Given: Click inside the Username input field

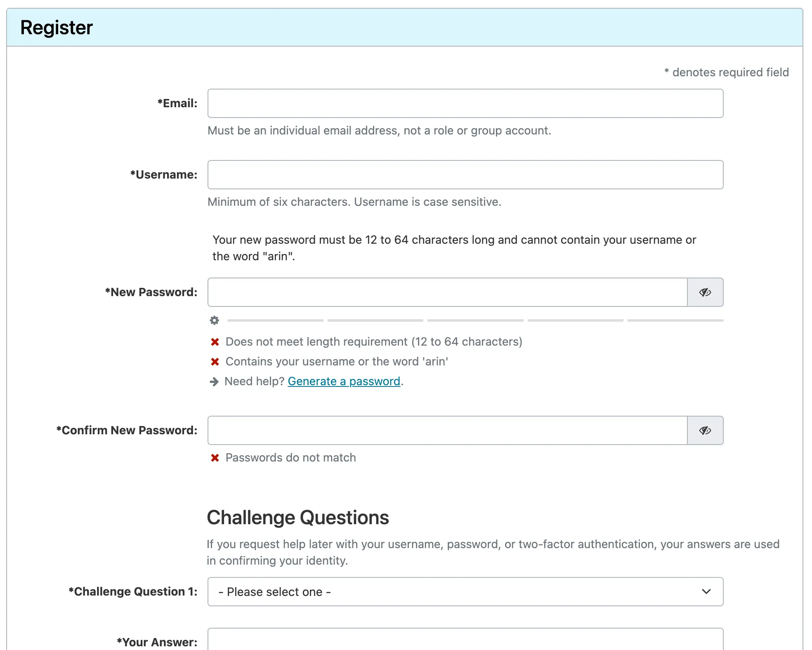Looking at the screenshot, I should [465, 174].
